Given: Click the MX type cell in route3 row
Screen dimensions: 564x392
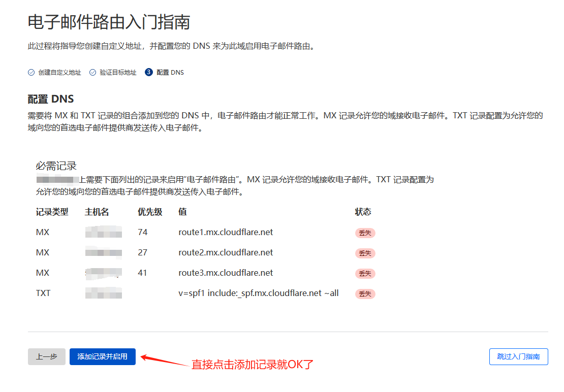Looking at the screenshot, I should pos(43,273).
